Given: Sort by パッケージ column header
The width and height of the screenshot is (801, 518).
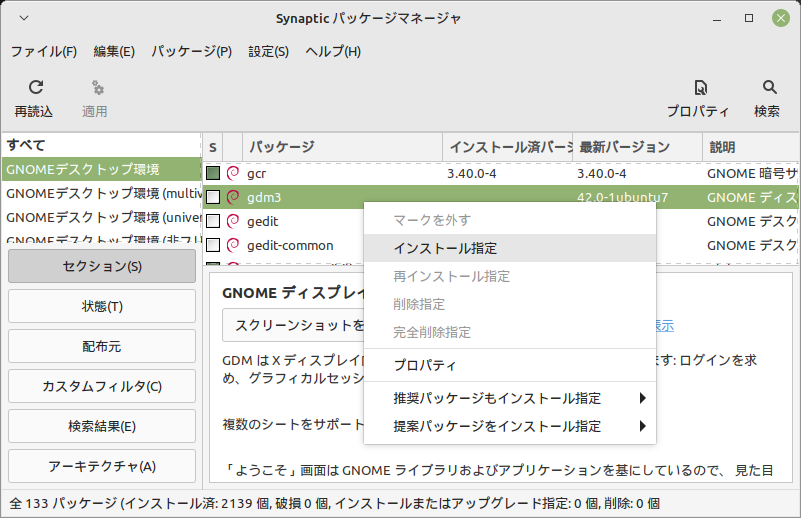Looking at the screenshot, I should [x=342, y=147].
